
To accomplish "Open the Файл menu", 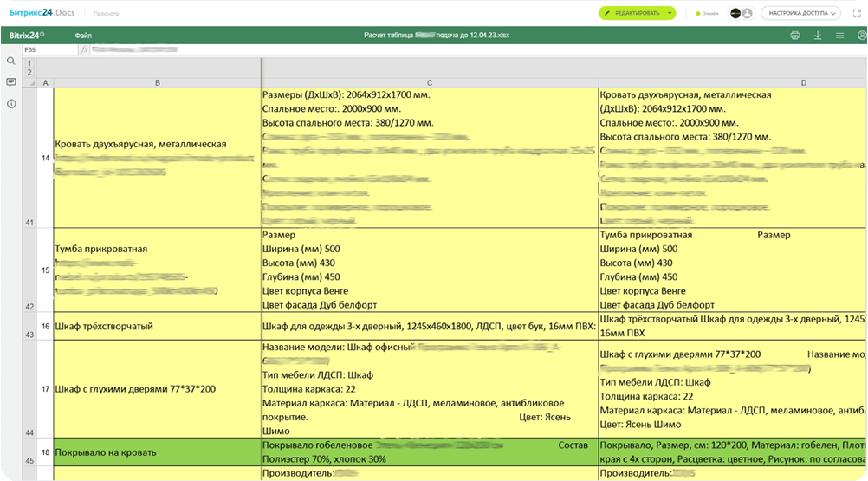I will pyautogui.click(x=83, y=35).
